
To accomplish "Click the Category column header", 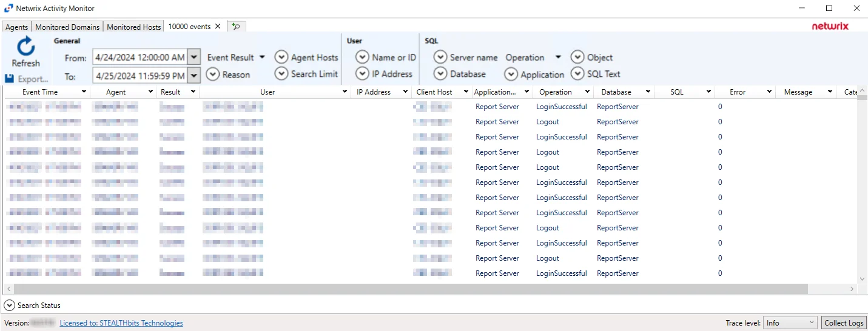I will coord(850,92).
